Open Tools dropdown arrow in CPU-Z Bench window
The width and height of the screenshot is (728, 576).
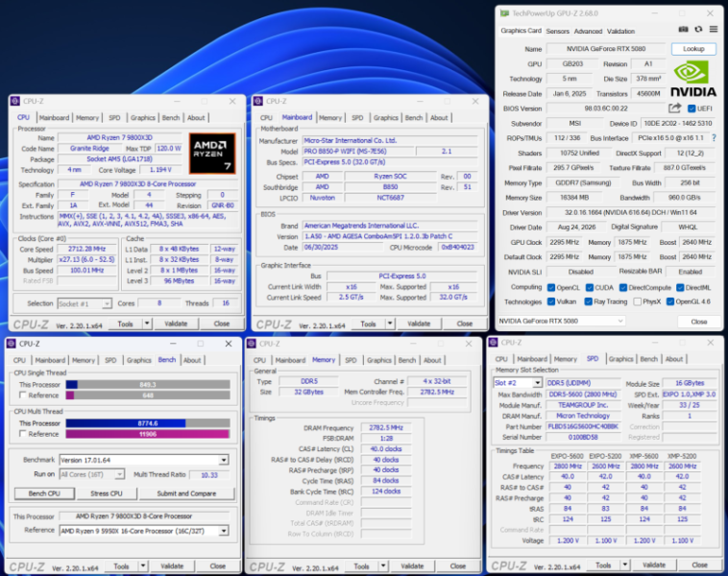click(x=143, y=565)
